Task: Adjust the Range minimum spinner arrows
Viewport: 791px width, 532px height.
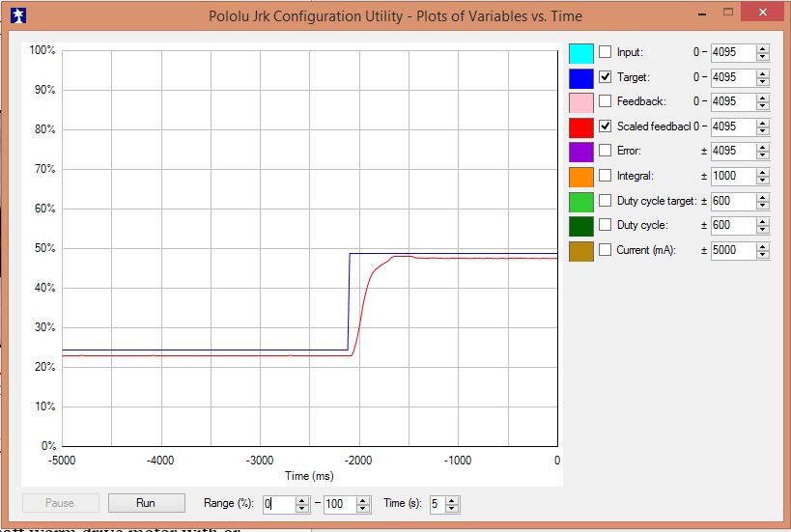Action: pos(302,504)
